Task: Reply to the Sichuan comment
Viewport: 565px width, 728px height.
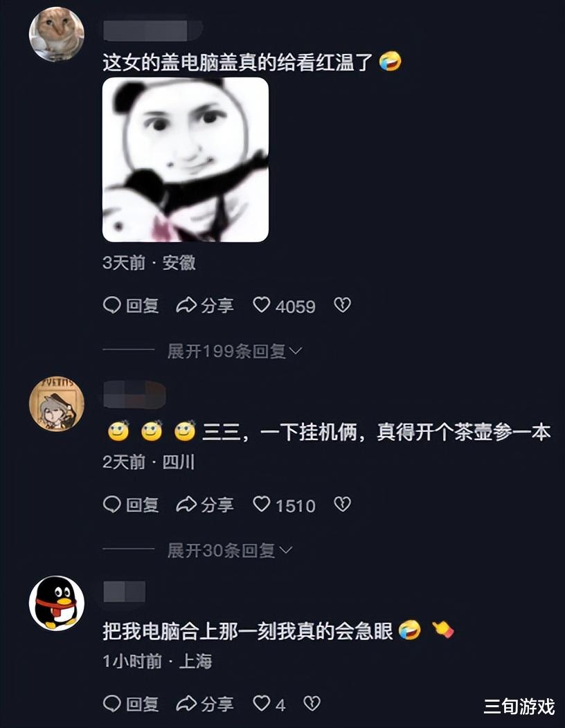Action: (131, 504)
